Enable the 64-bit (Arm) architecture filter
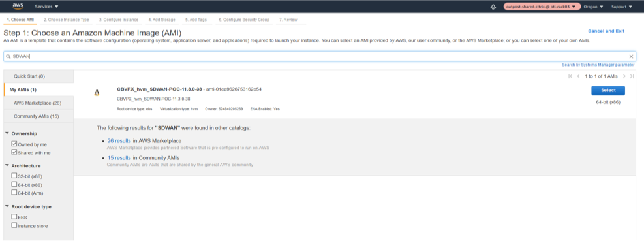Viewport: 644px width, 243px height. point(14,193)
